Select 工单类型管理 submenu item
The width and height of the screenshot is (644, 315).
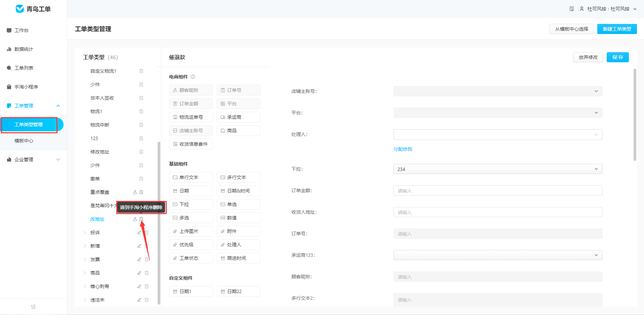32,125
